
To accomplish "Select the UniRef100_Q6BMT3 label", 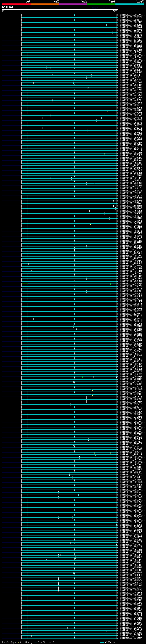I will point(131,311).
